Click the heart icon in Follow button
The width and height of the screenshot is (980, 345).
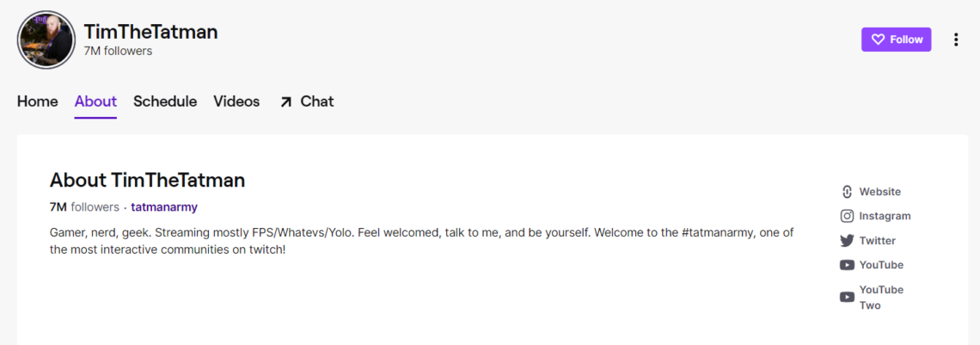tap(878, 40)
